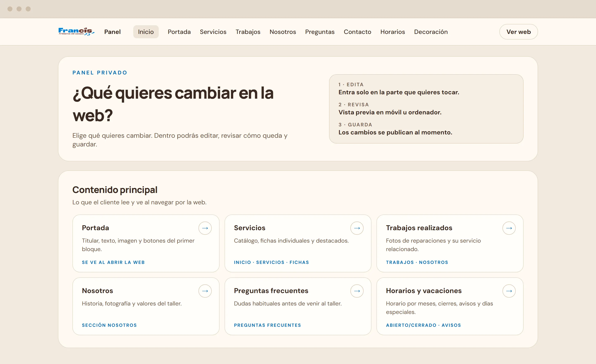Click the Ver web button

pyautogui.click(x=519, y=32)
